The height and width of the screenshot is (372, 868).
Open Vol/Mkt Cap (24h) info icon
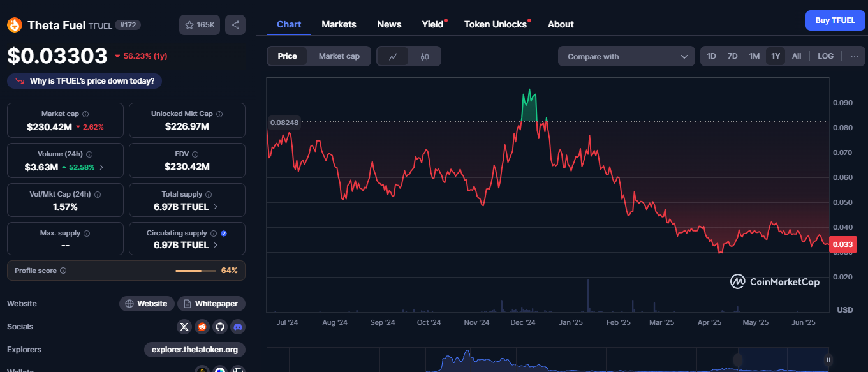tap(97, 195)
